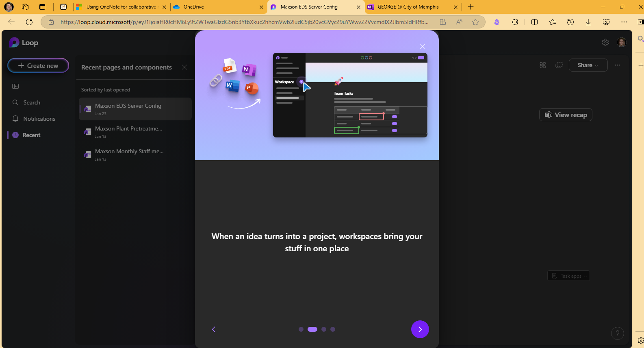The width and height of the screenshot is (644, 348).
Task: Open Notifications in the sidebar
Action: (39, 119)
